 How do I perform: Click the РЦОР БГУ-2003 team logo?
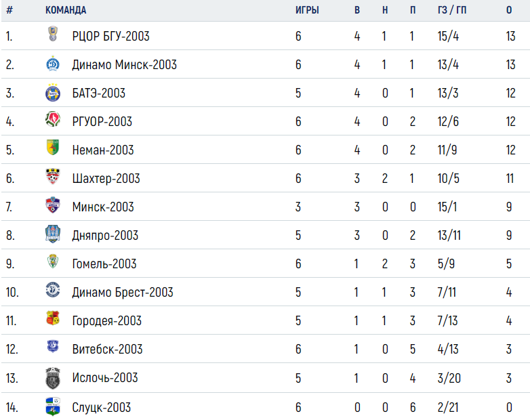click(53, 34)
